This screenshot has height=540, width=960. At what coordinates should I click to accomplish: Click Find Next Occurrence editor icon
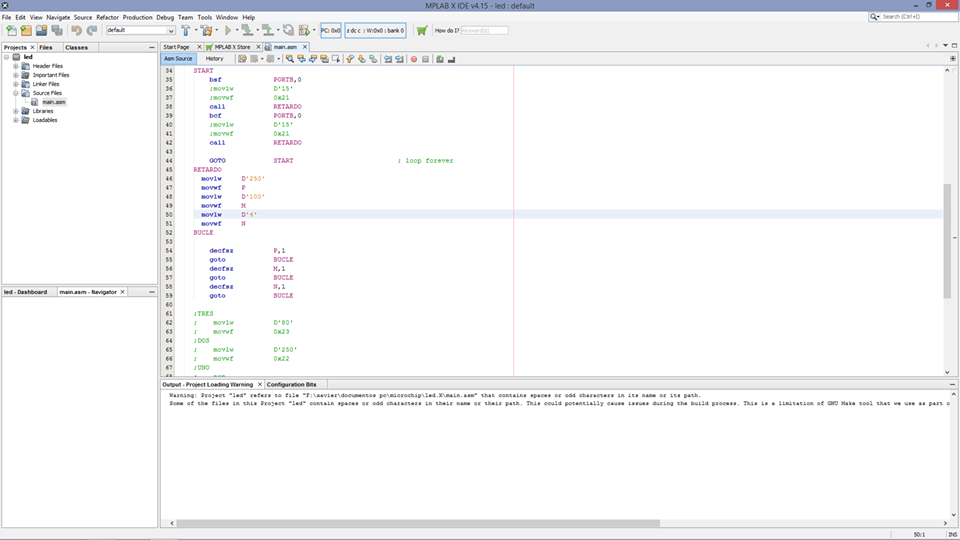click(313, 59)
